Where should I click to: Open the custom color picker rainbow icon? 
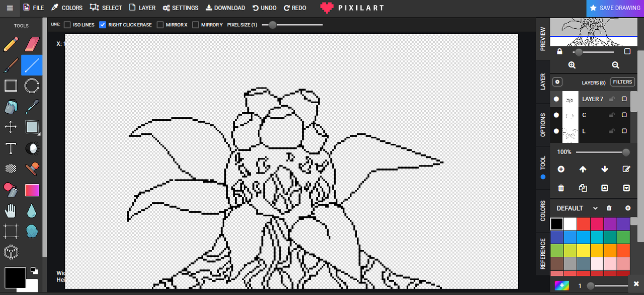point(562,285)
